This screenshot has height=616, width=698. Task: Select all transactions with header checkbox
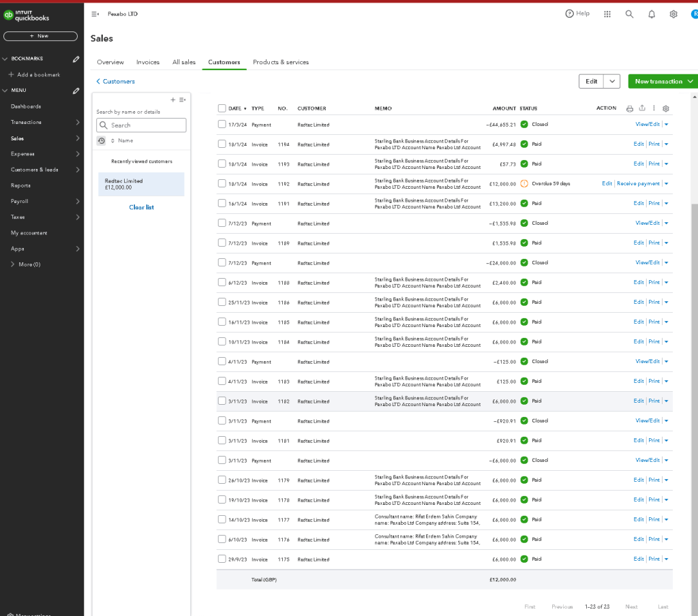coord(222,108)
